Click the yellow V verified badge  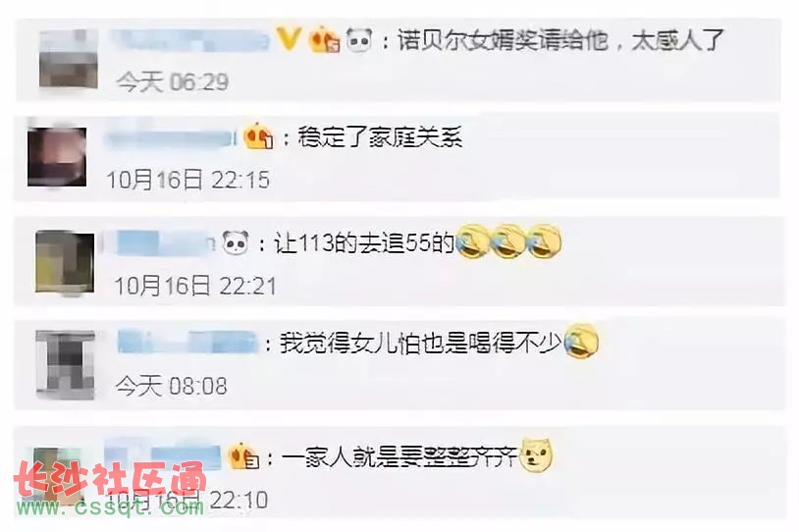pos(288,38)
